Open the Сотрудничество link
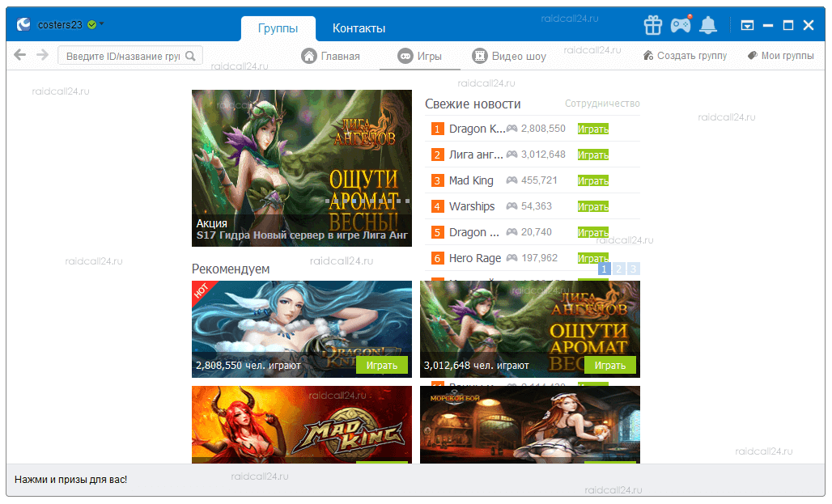832x504 pixels. click(601, 104)
